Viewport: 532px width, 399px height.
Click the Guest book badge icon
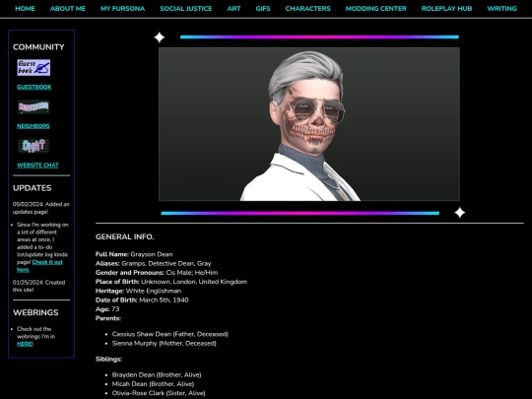pos(33,68)
